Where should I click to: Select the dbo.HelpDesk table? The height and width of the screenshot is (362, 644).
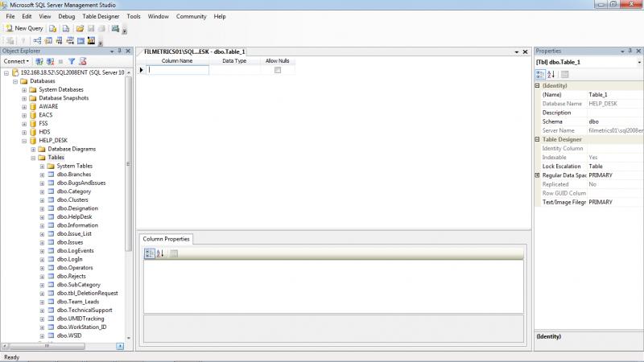click(74, 216)
